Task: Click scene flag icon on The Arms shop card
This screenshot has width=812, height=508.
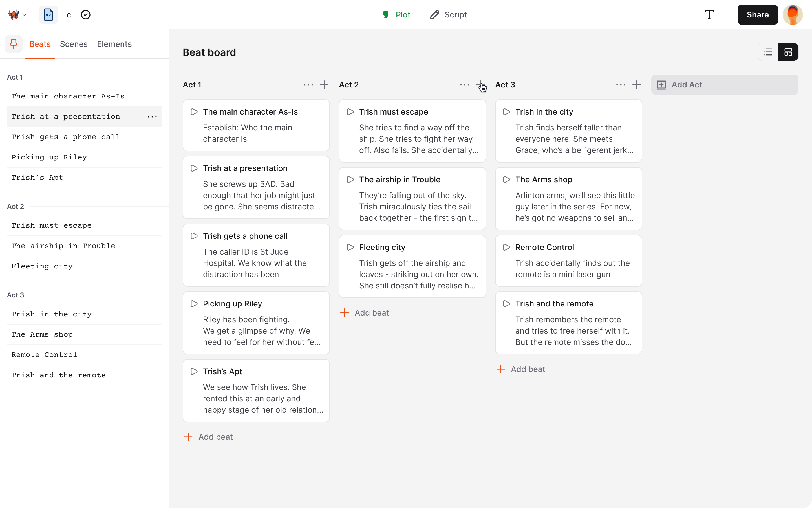Action: [507, 179]
